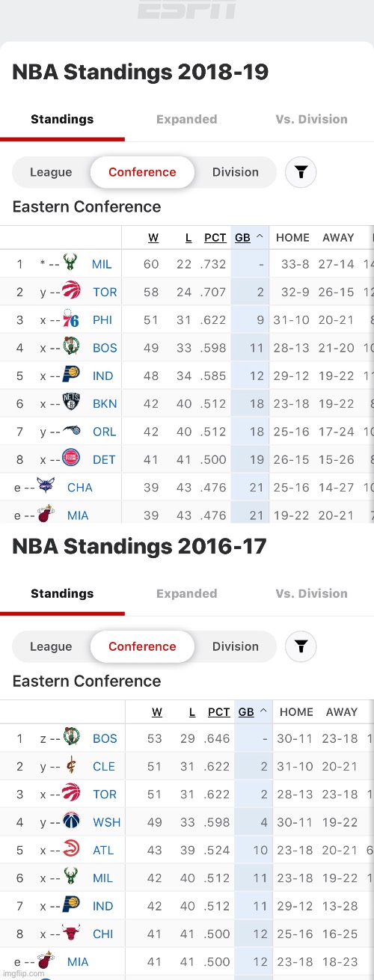The image size is (374, 980).
Task: Tap the Chicago Bulls logo
Action: (71, 934)
